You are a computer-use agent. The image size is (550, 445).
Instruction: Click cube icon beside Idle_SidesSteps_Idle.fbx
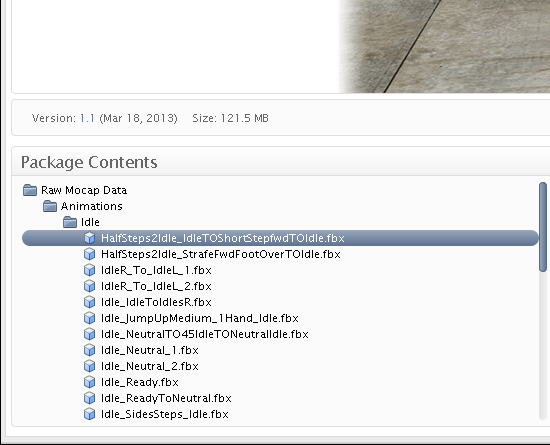tap(89, 414)
